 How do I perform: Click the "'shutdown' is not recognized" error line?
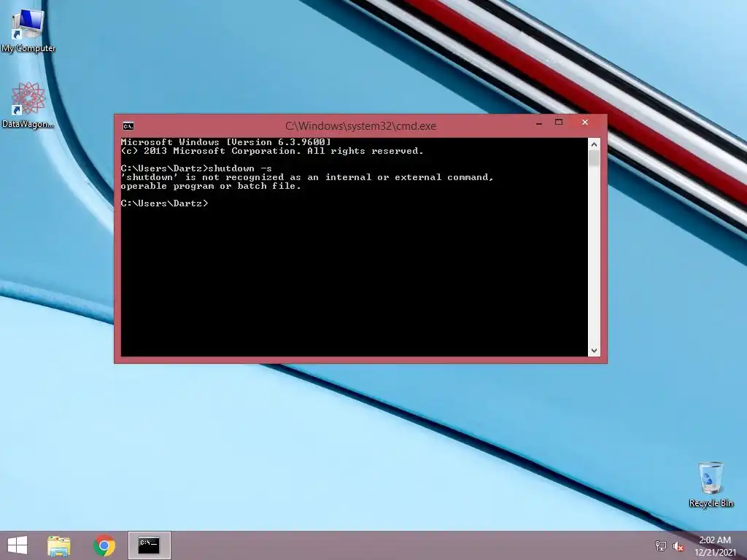(307, 177)
